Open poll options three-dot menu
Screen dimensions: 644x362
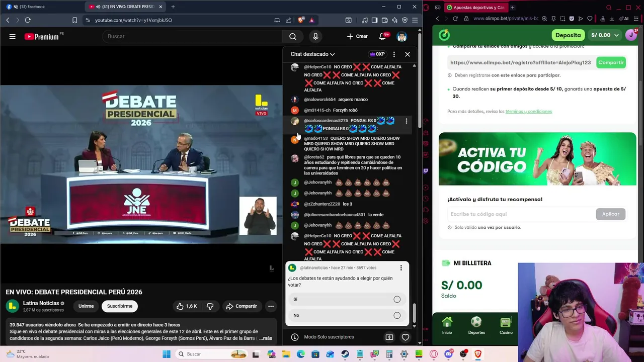point(401,268)
